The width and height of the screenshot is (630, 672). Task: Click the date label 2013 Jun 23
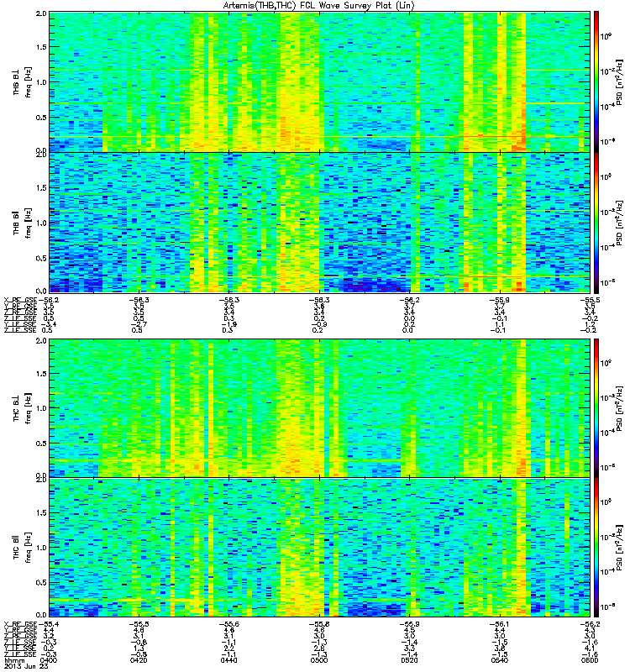26,666
